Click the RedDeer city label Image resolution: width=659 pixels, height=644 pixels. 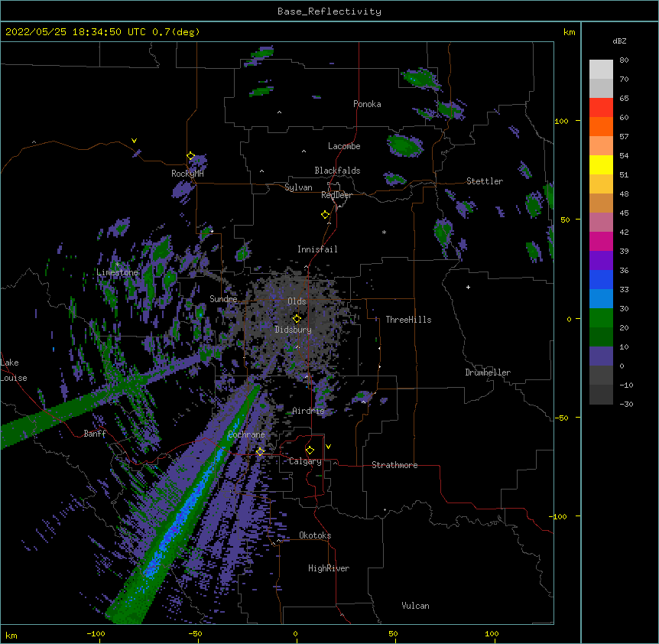336,195
